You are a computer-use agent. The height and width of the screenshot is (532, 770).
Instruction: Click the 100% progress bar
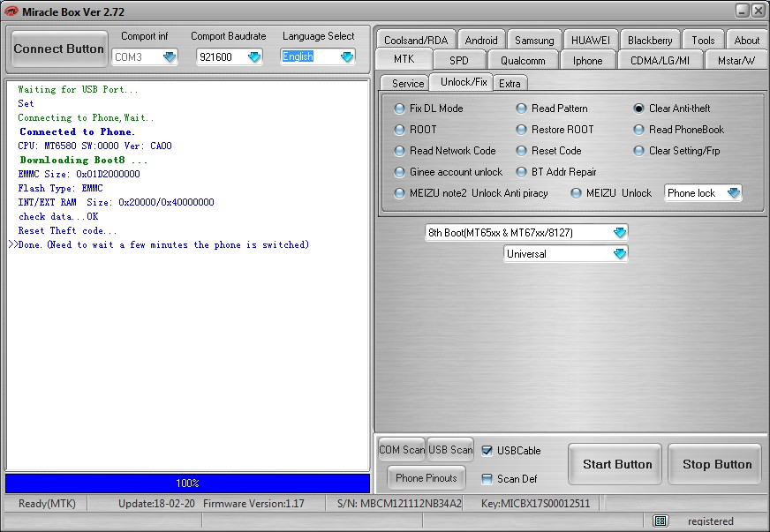point(187,483)
